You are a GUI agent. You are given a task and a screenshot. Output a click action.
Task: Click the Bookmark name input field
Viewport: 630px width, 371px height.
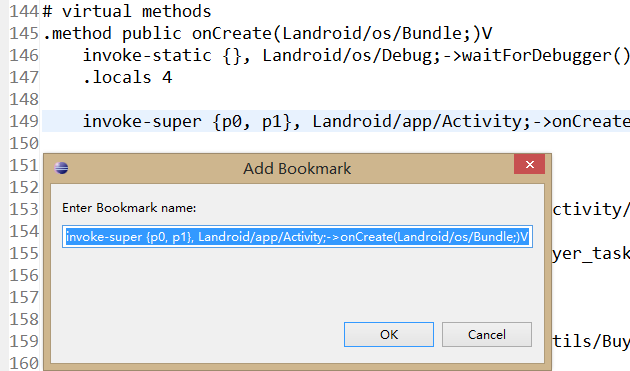(297, 237)
